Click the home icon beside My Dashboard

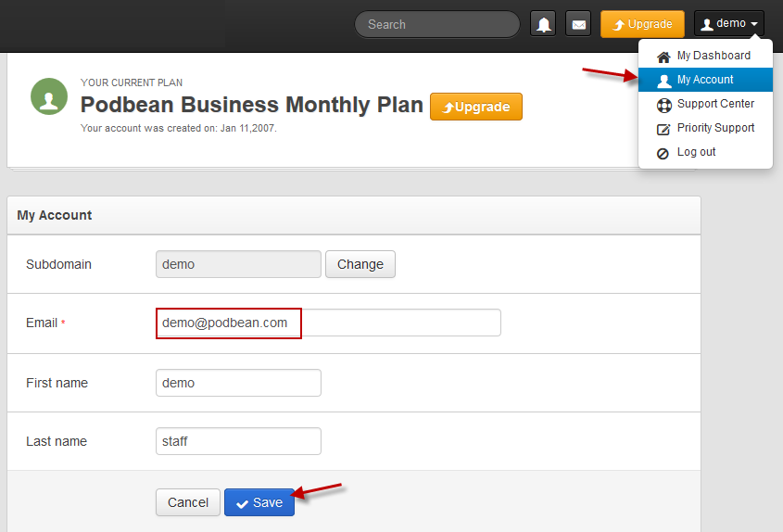tap(663, 57)
